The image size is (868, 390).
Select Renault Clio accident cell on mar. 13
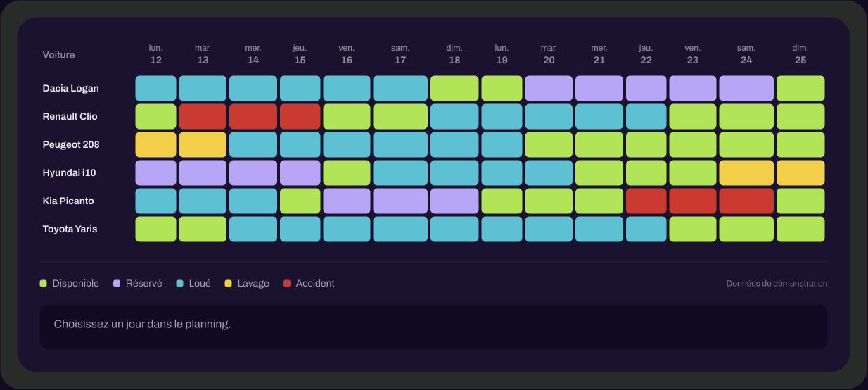click(x=203, y=117)
